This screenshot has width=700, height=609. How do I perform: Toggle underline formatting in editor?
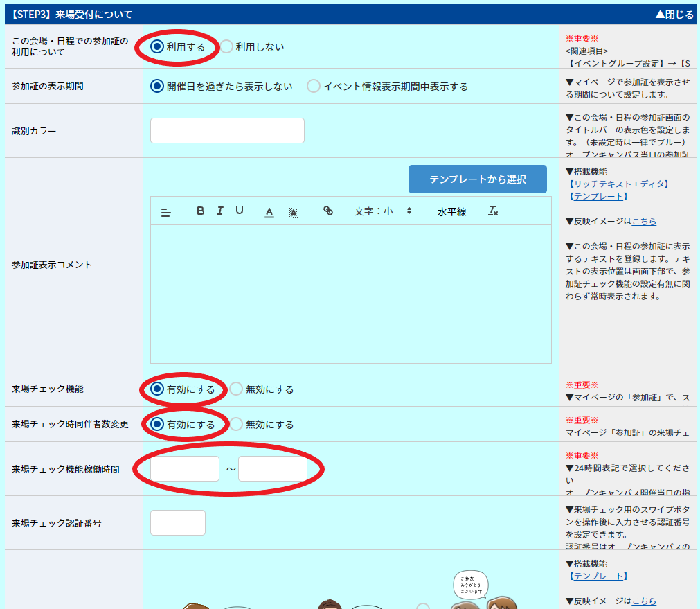[240, 211]
